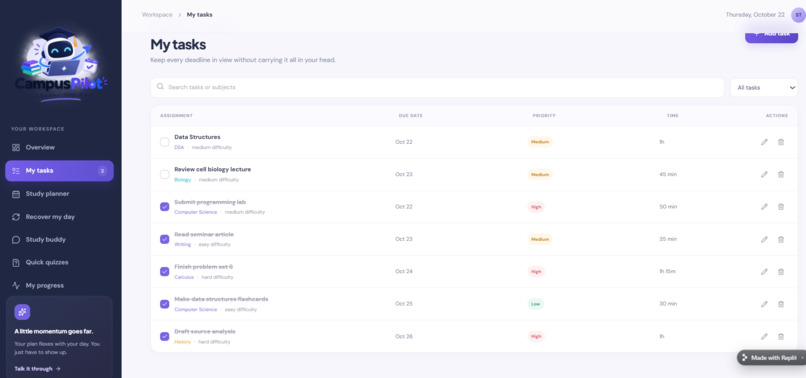The width and height of the screenshot is (806, 378).
Task: Click the Thursday, October 22 date text
Action: click(755, 15)
